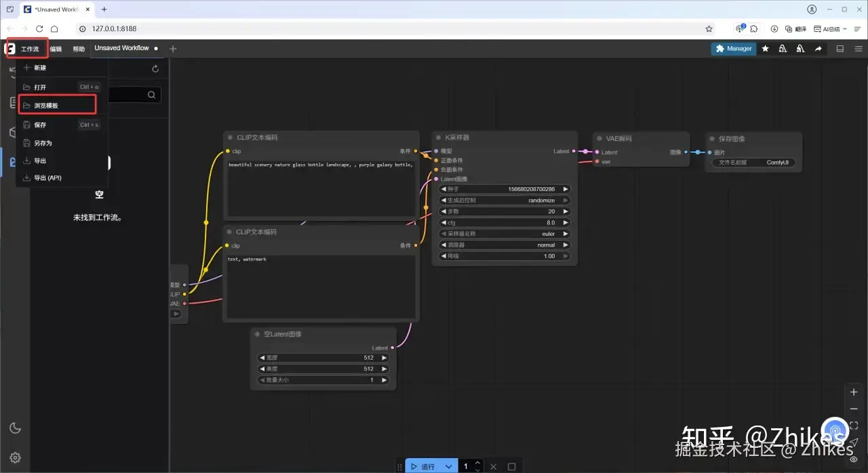The height and width of the screenshot is (473, 868).
Task: Click the workflow search field
Action: [134, 95]
